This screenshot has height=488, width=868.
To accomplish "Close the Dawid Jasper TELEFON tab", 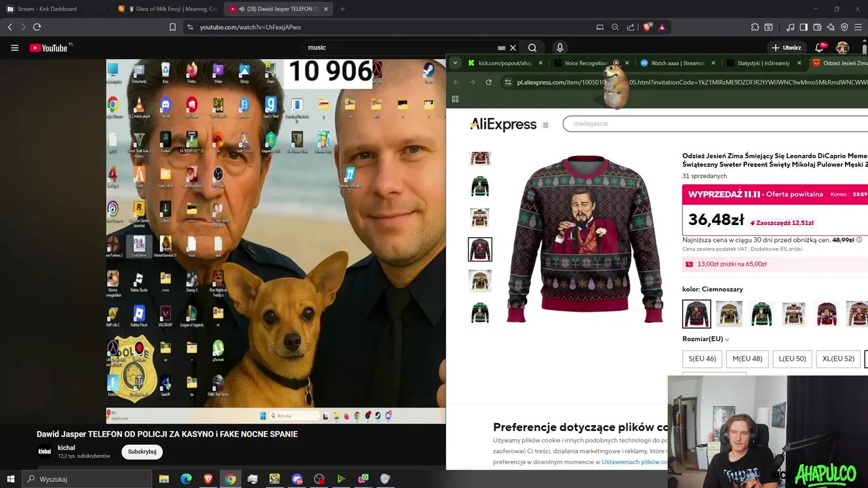I will click(x=326, y=9).
